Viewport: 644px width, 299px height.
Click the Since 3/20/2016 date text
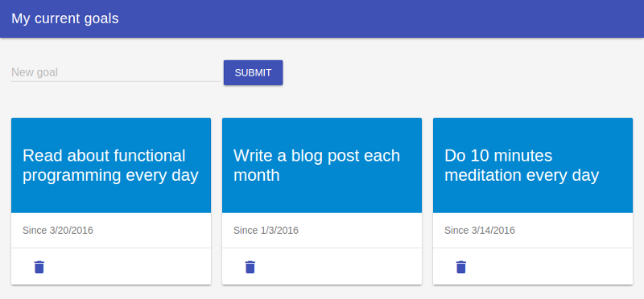click(x=58, y=230)
